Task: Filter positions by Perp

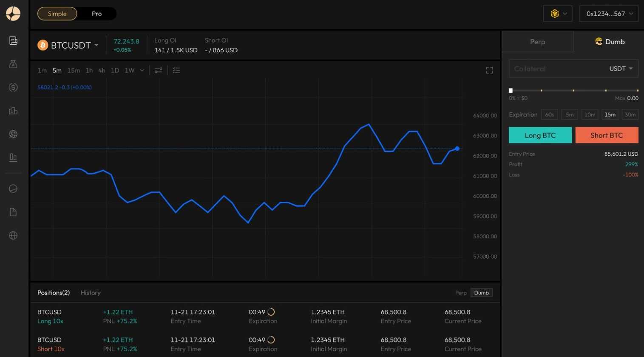Action: pyautogui.click(x=461, y=293)
